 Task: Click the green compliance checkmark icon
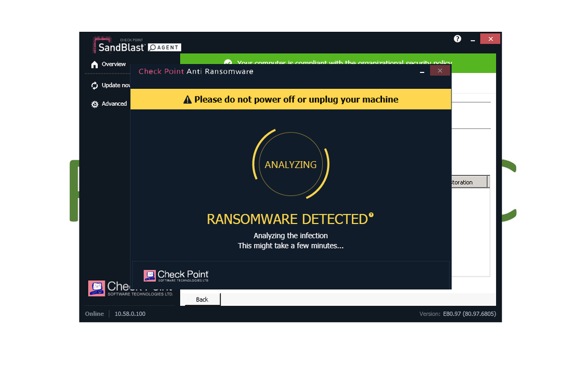[x=228, y=62]
